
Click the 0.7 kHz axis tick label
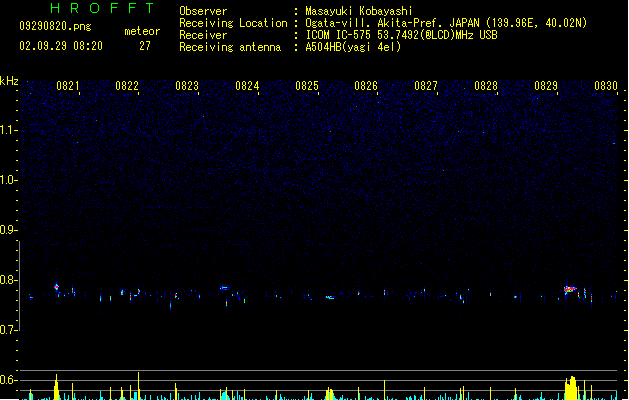point(8,330)
